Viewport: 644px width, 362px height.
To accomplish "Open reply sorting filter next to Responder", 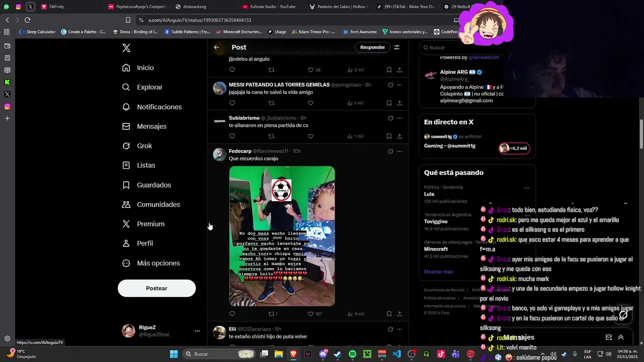I will pyautogui.click(x=396, y=47).
